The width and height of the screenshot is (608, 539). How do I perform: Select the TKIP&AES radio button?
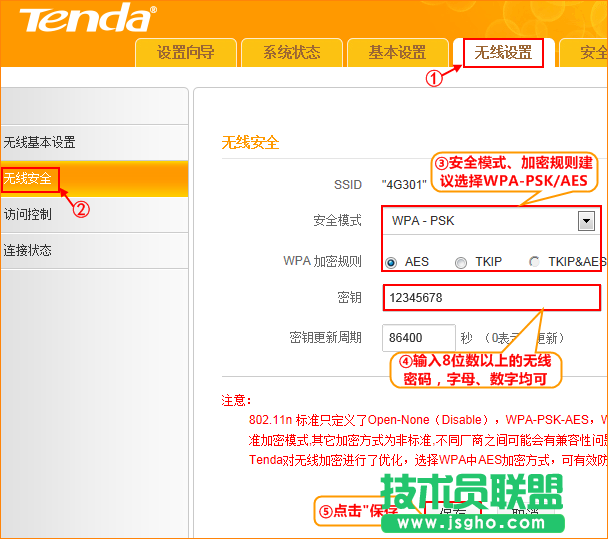535,263
